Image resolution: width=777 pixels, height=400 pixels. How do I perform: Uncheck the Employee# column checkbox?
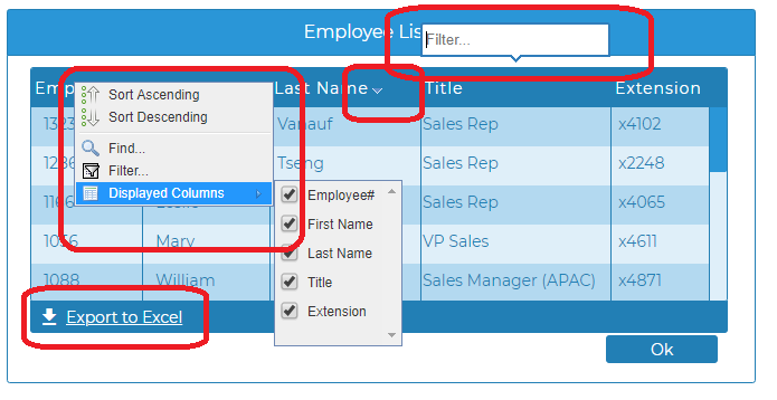pos(290,195)
